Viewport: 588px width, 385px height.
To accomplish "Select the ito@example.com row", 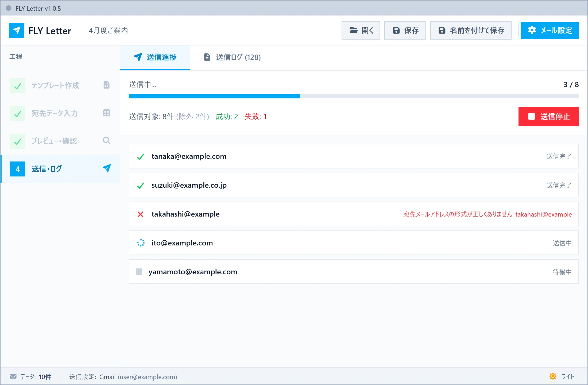I will pyautogui.click(x=354, y=243).
